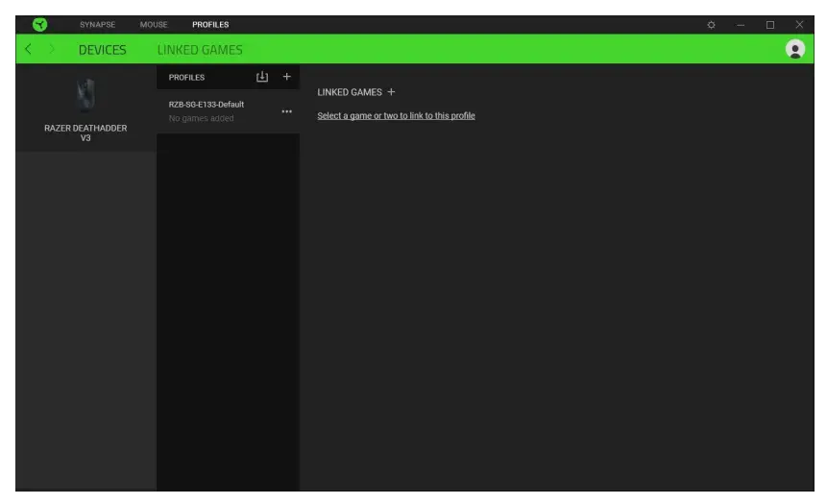This screenshot has width=827, height=504.
Task: Select the Razer DeathAdder V3 thumbnail
Action: (86, 95)
